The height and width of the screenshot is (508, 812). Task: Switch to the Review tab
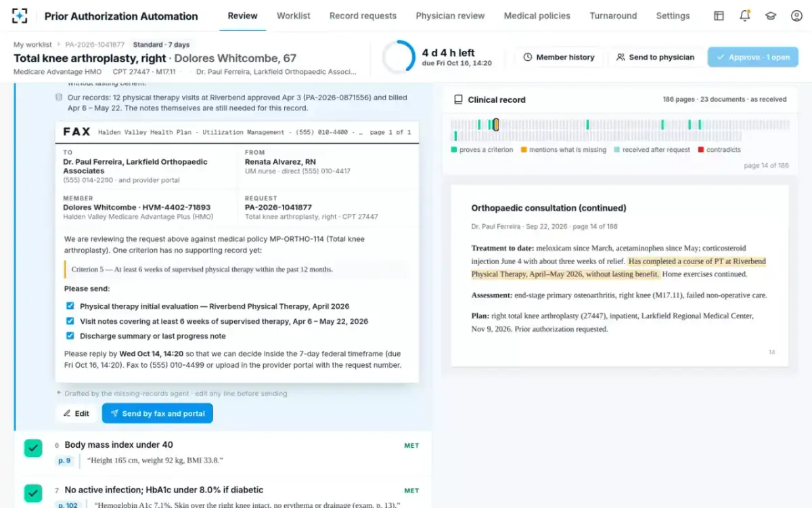pyautogui.click(x=242, y=16)
